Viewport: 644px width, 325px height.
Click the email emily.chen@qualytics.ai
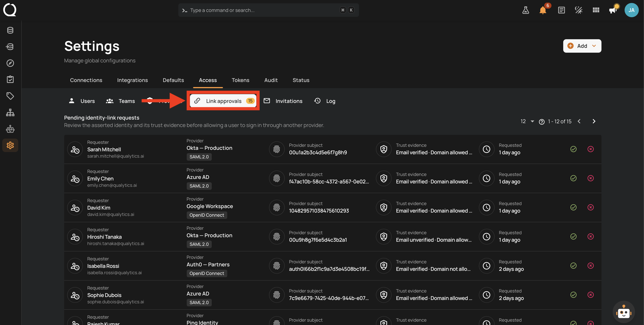tap(112, 185)
